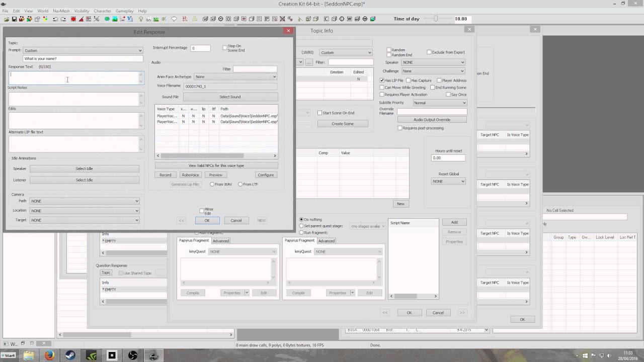
Task: Open NVIDIA app from the taskbar
Action: (x=91, y=355)
